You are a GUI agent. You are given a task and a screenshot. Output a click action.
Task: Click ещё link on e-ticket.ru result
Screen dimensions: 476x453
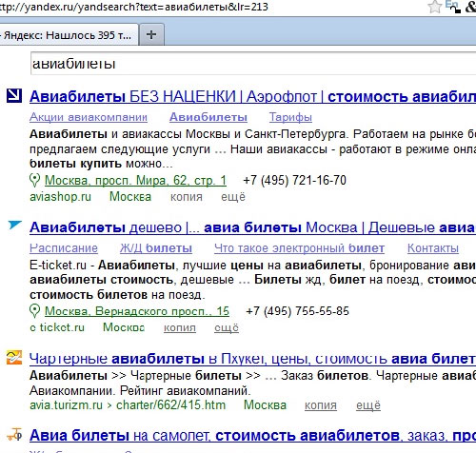click(x=227, y=327)
